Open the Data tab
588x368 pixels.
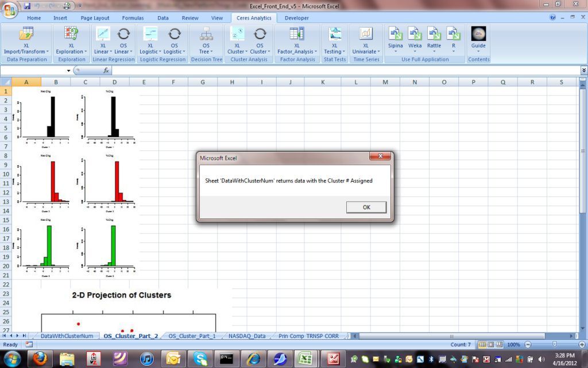[163, 18]
